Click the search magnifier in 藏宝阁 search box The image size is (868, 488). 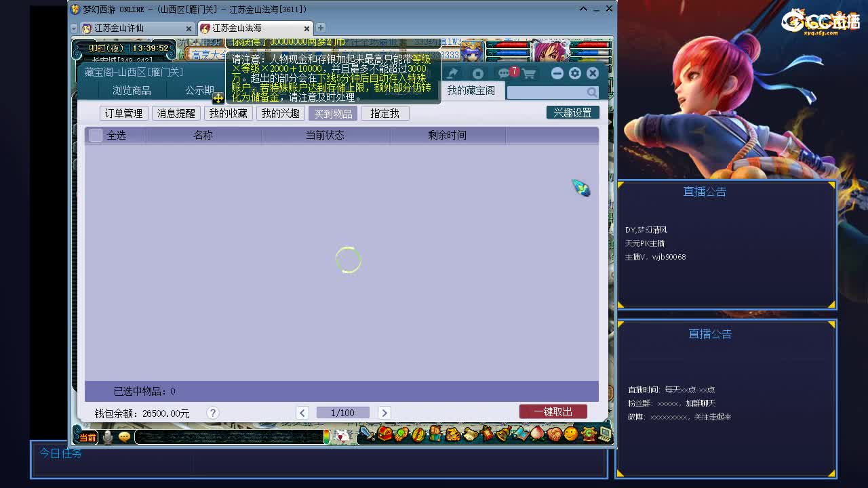592,92
